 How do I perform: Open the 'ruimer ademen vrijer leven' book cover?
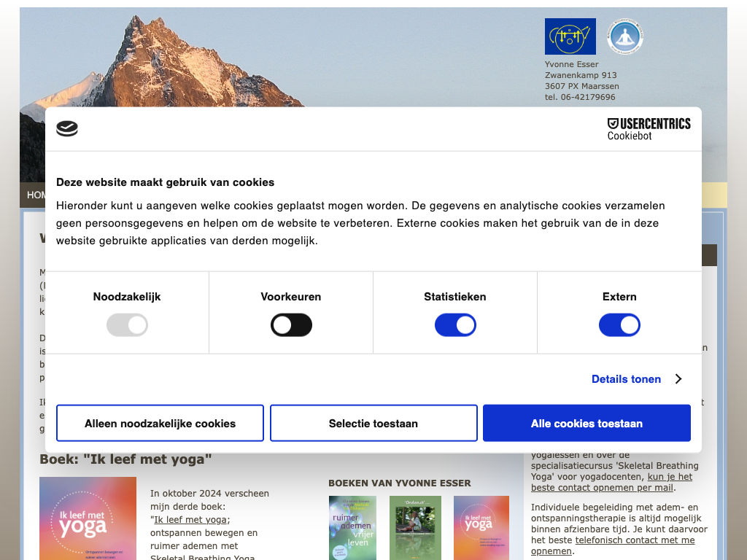coord(352,528)
